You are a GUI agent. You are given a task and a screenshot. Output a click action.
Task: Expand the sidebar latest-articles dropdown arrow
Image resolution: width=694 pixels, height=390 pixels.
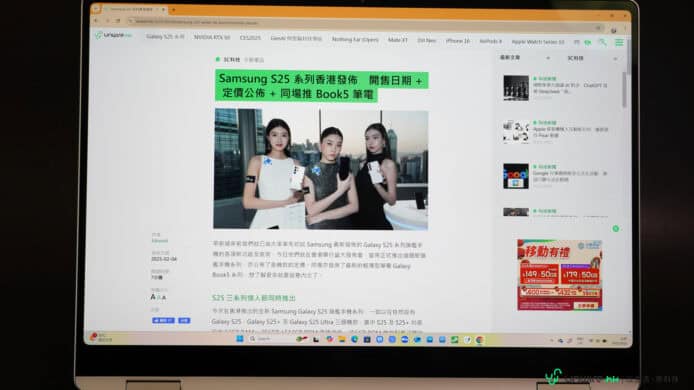pos(548,58)
